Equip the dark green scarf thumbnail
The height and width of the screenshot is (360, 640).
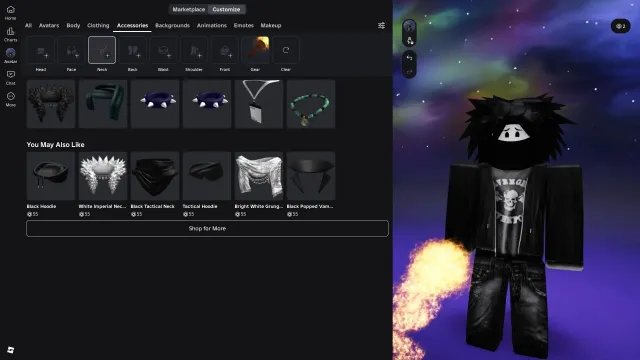pyautogui.click(x=103, y=104)
